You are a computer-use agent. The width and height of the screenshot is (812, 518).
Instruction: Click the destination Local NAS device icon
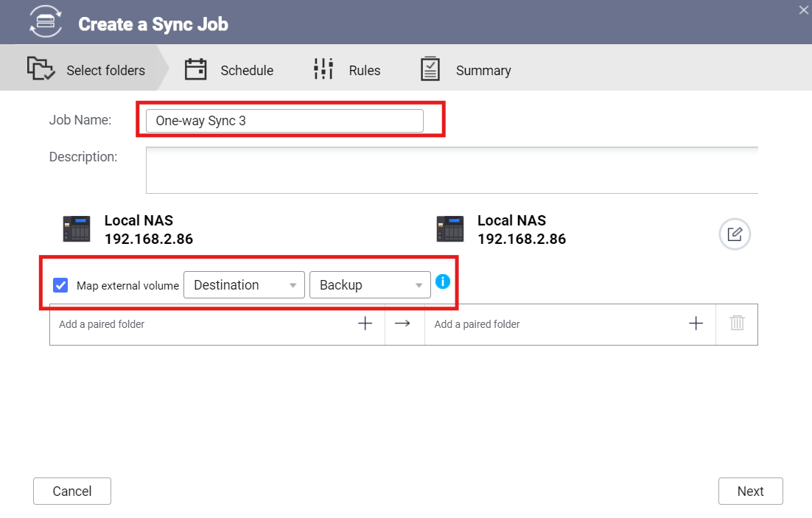pos(450,229)
